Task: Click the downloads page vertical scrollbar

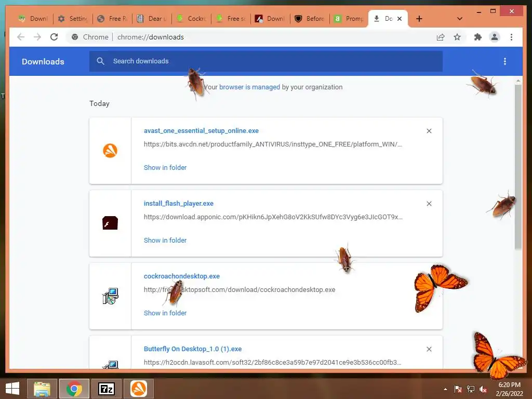Action: pos(518,167)
